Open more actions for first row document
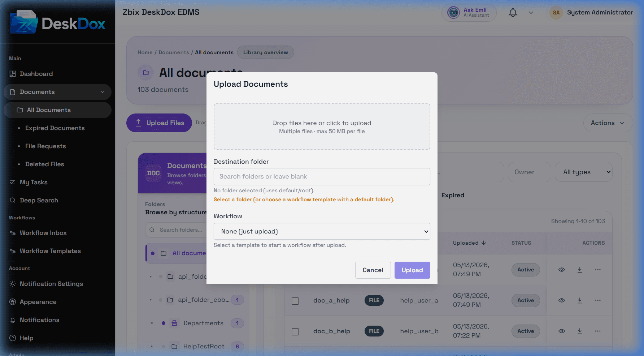Viewport: 644px width, 356px height. [x=598, y=270]
